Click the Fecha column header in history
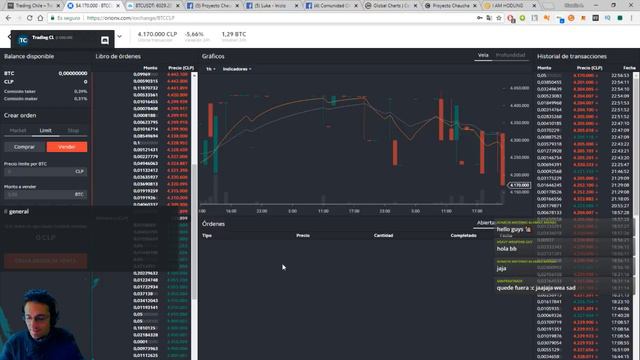The height and width of the screenshot is (360, 640). tap(629, 68)
